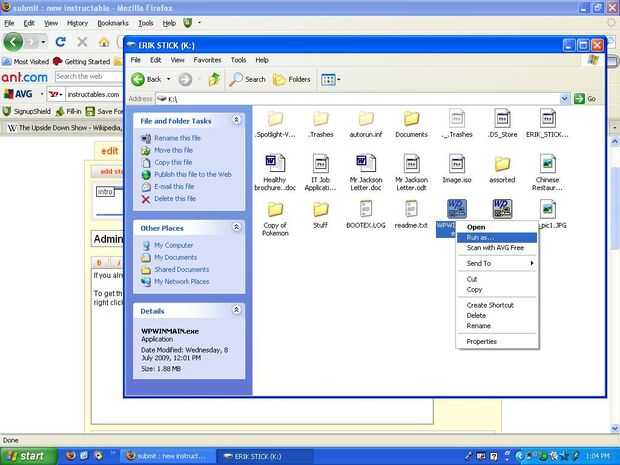
Task: Click the ant.com search field in Firefox
Action: [x=89, y=76]
